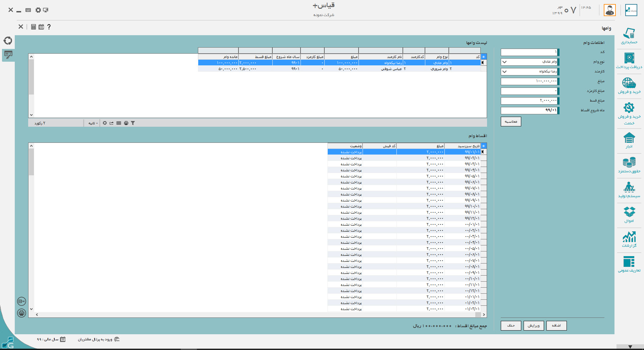Click the مبلغ قسط installment amount field
The height and width of the screenshot is (350, 644).
pyautogui.click(x=529, y=101)
